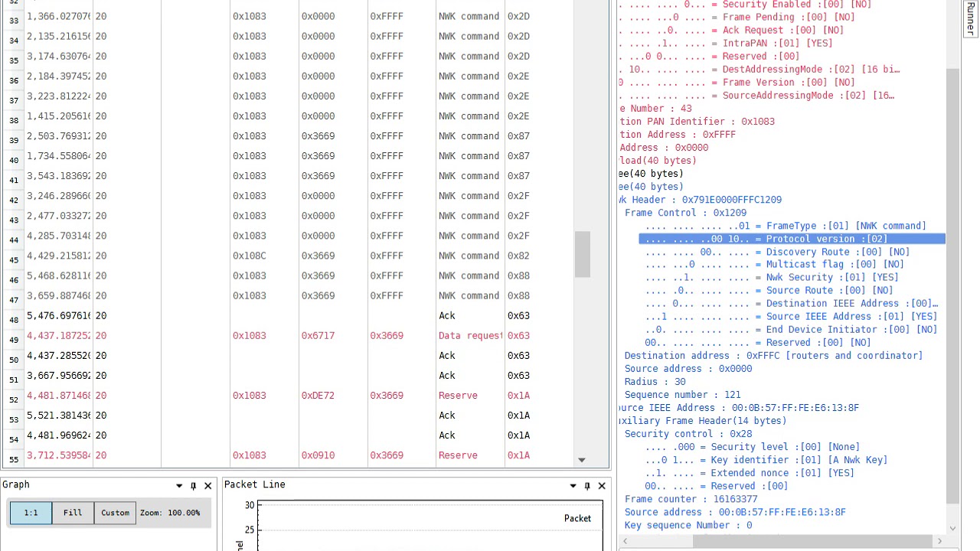Select the Radius : 30 line
This screenshot has width=980, height=551.
pos(655,382)
